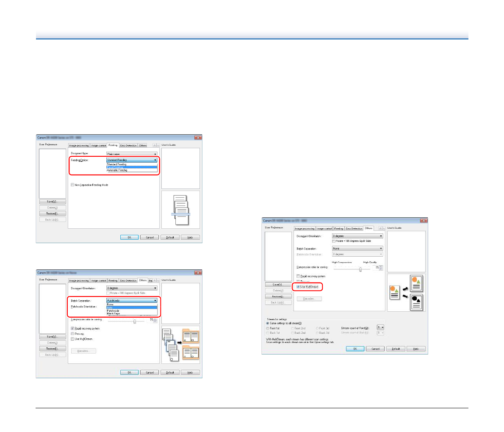
Task: Uncheck the ticked Use MultiStream checkbox
Action: (x=298, y=287)
